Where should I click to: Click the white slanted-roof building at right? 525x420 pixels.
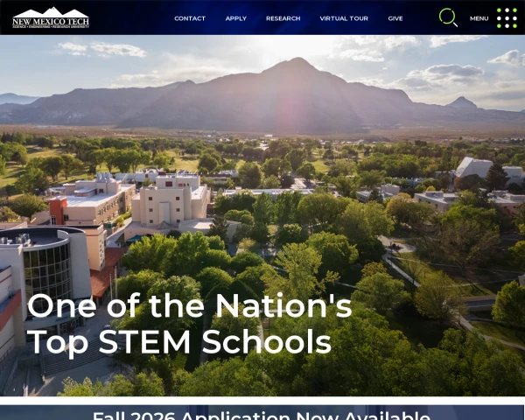point(473,167)
